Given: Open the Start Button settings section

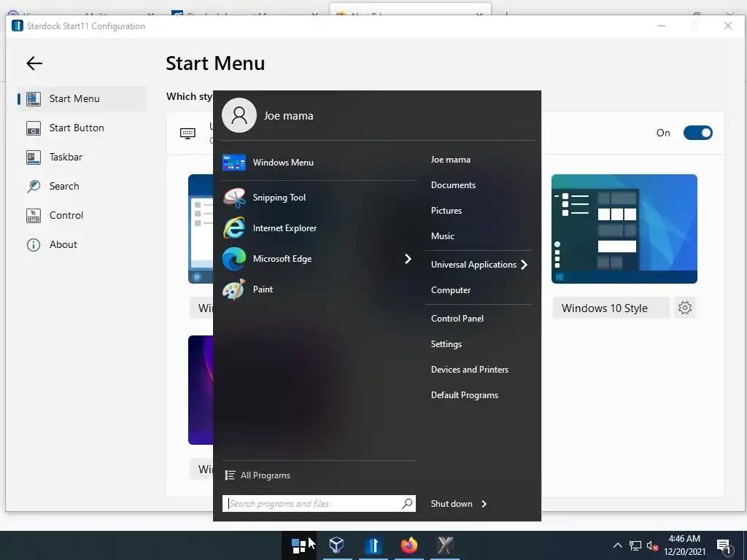Looking at the screenshot, I should coord(82,128).
